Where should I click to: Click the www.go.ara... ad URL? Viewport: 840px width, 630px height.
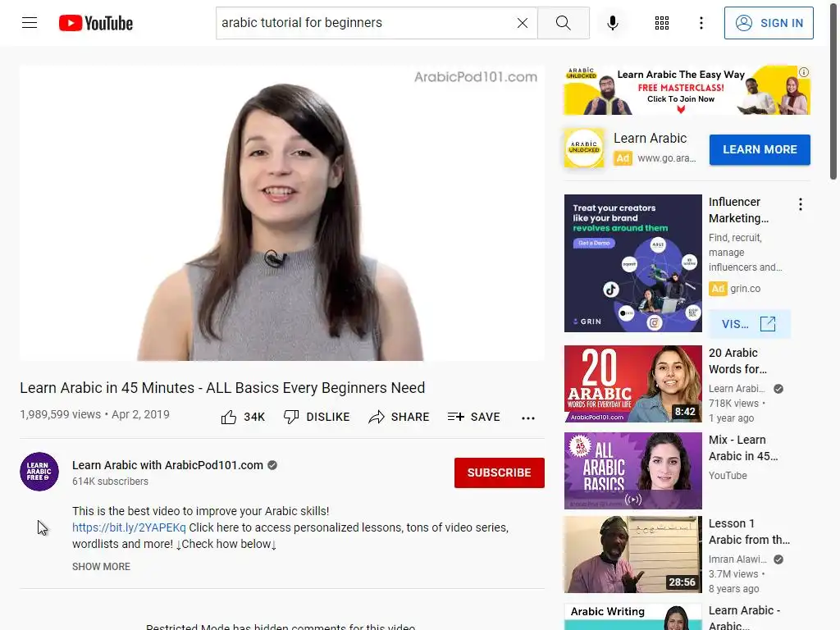tap(666, 158)
